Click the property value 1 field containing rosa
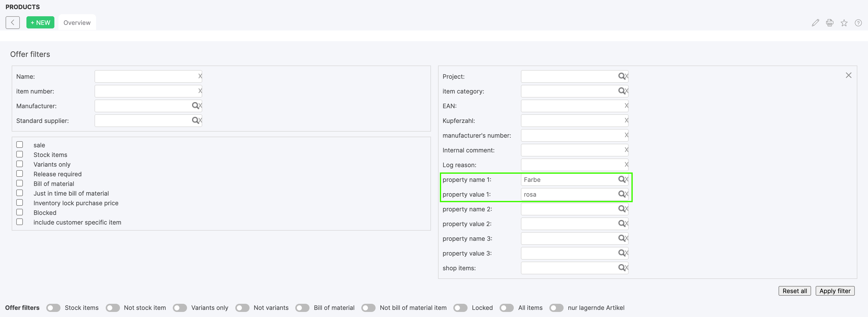 pos(575,194)
